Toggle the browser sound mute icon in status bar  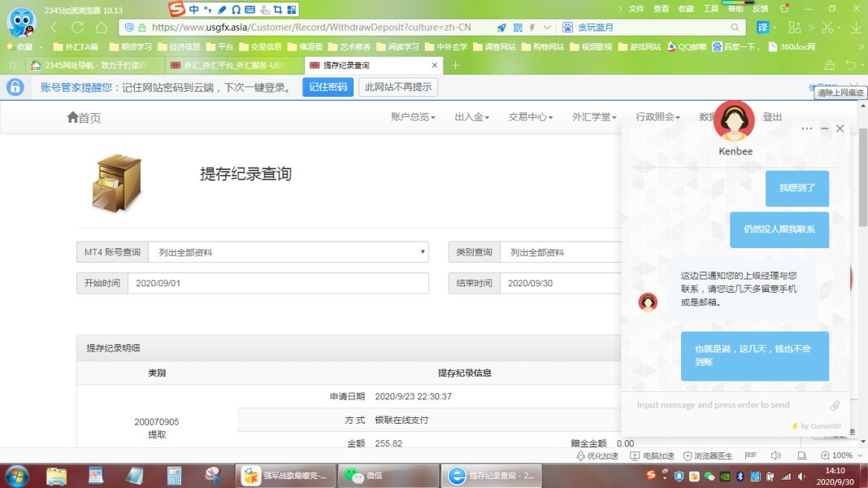[775, 455]
